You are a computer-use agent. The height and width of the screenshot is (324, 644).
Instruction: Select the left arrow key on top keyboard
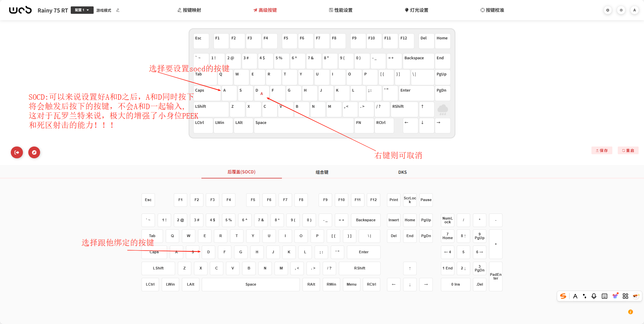410,126
